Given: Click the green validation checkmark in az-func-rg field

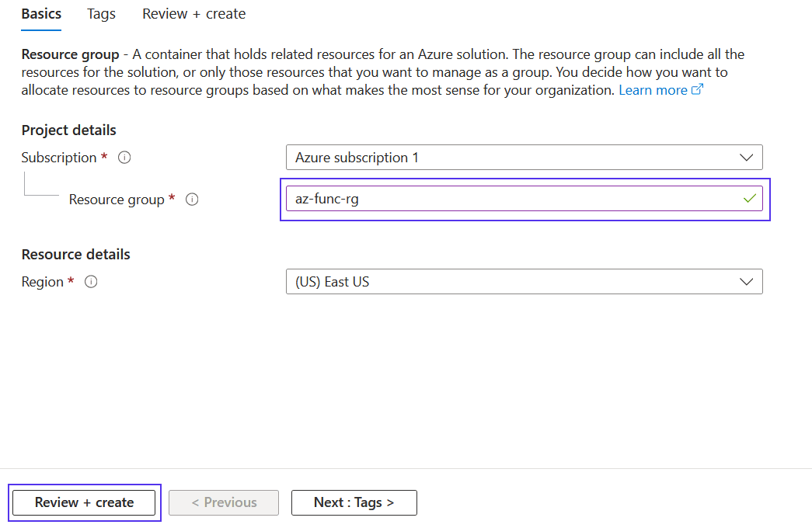Looking at the screenshot, I should 749,199.
